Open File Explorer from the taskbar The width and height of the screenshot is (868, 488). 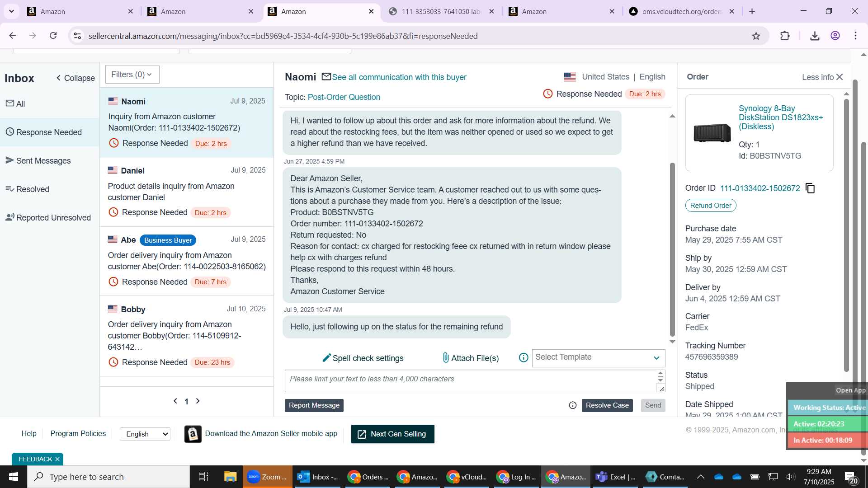point(230,477)
